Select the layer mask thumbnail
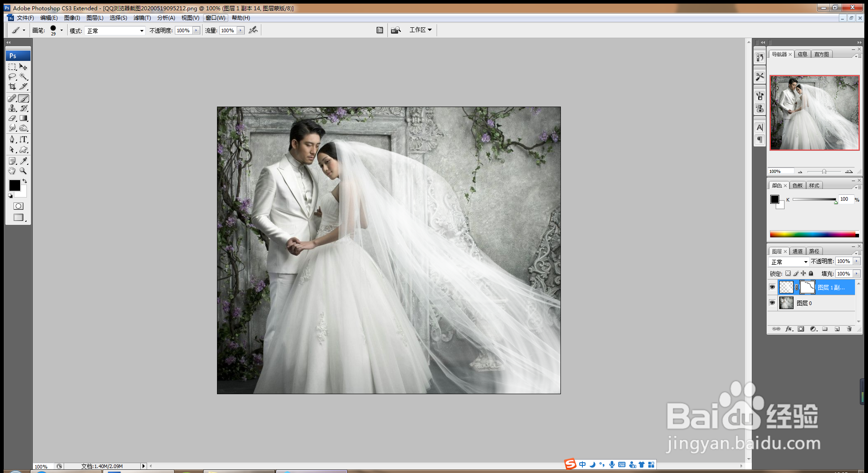This screenshot has width=868, height=473. point(807,287)
